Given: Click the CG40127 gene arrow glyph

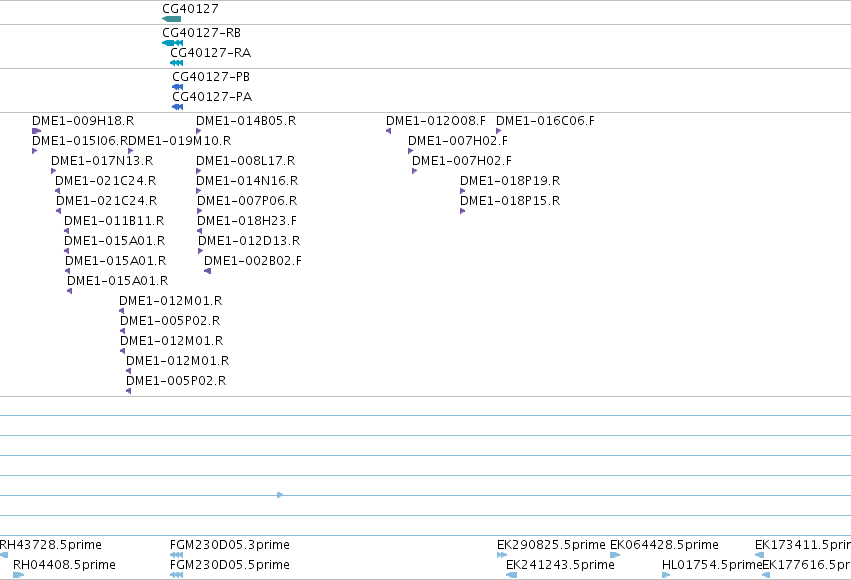Looking at the screenshot, I should [x=172, y=19].
